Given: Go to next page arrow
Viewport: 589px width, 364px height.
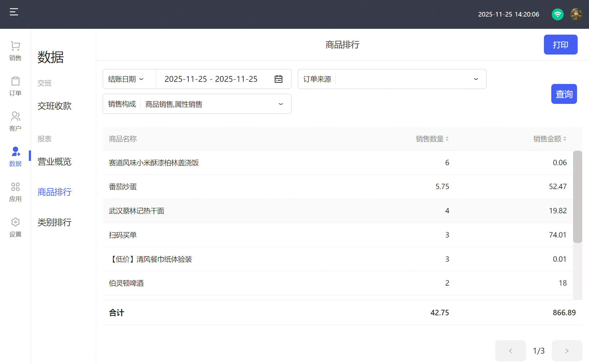Looking at the screenshot, I should (567, 351).
